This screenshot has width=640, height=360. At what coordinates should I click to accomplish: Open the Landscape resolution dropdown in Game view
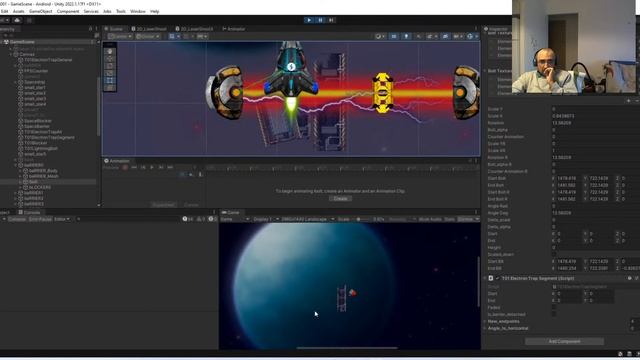coord(308,219)
